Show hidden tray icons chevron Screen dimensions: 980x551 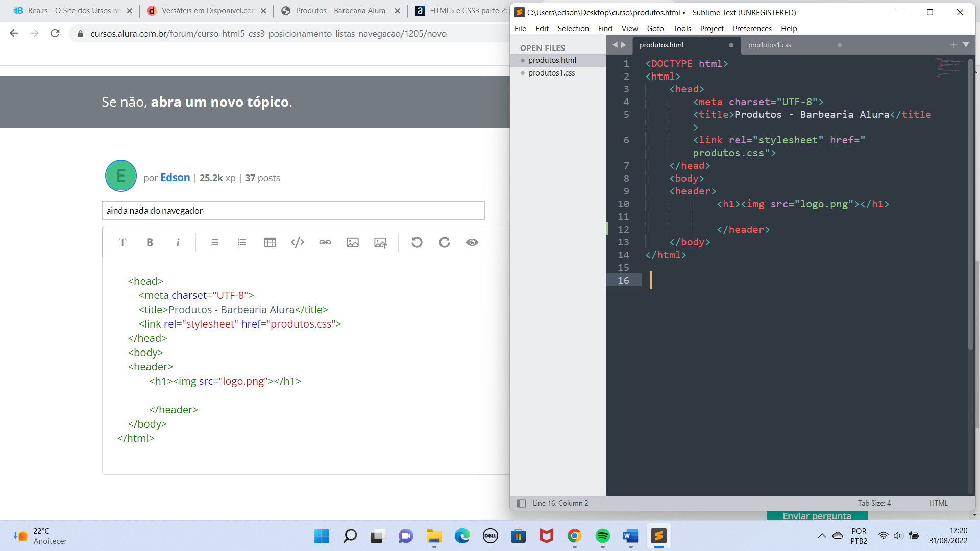point(822,536)
